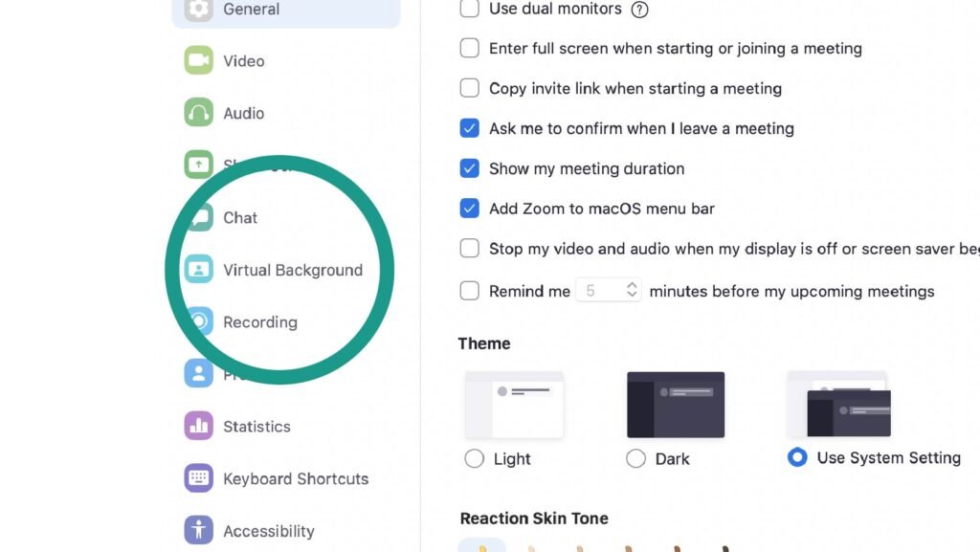Open Statistics using the bar chart icon
Viewport: 980px width, 552px height.
point(198,426)
